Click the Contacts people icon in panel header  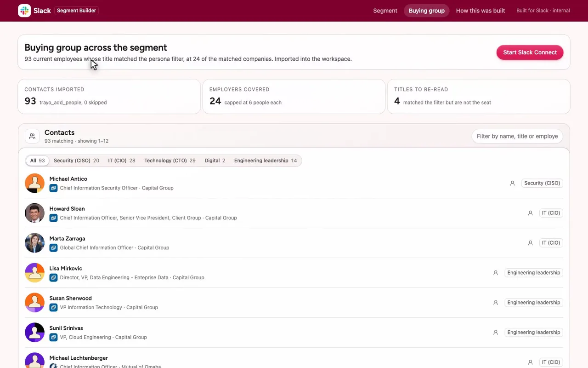(x=32, y=136)
